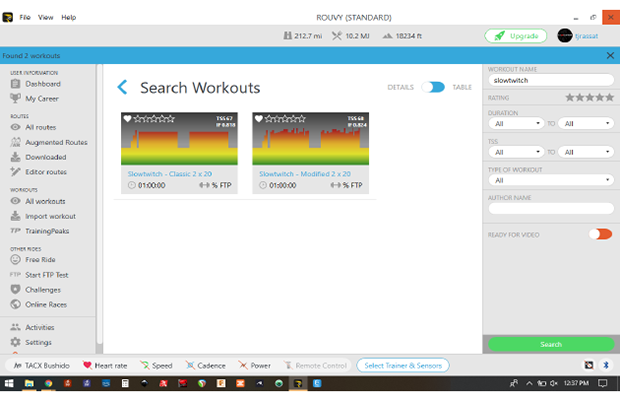Click heart icon on Modified 2 x 20 workout

[258, 119]
